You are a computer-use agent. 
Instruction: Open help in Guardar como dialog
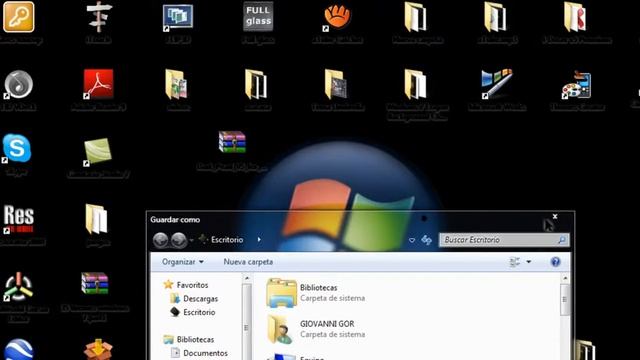click(x=555, y=262)
